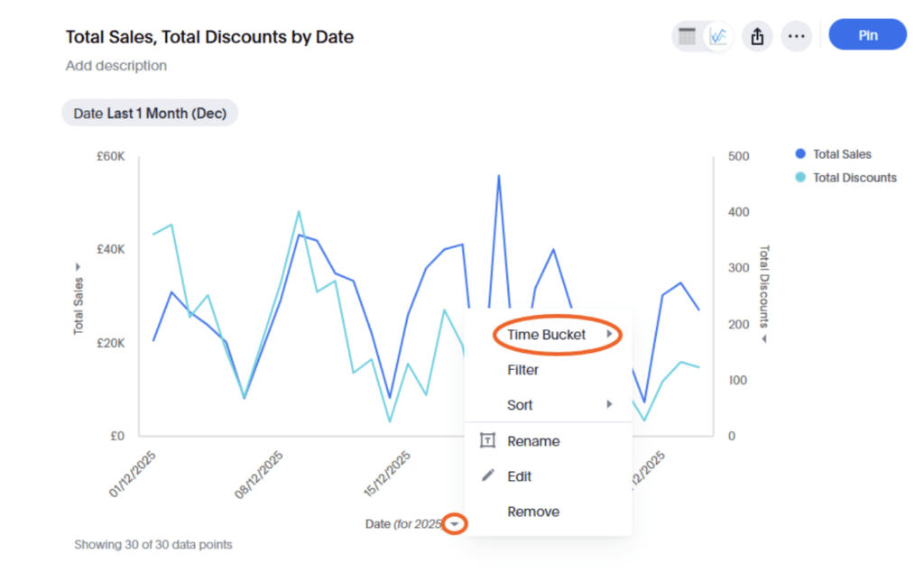Click the Total Discounts legend color dot
The width and height of the screenshot is (924, 582).
[x=799, y=178]
